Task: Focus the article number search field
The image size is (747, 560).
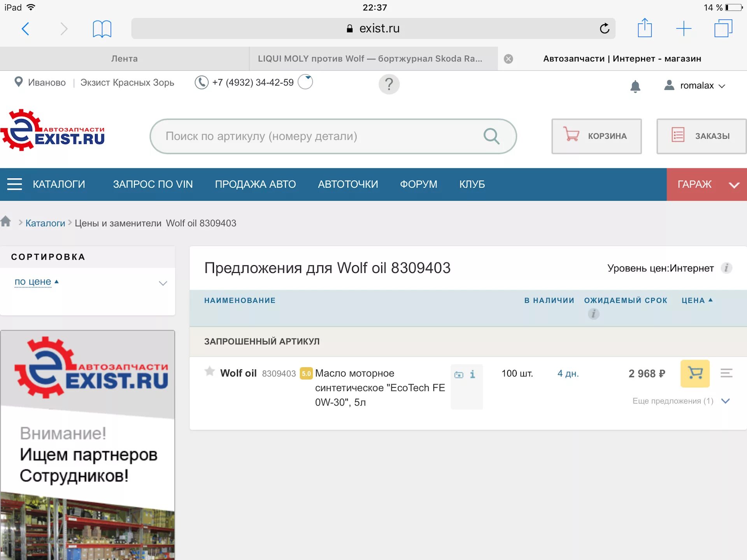Action: click(333, 136)
